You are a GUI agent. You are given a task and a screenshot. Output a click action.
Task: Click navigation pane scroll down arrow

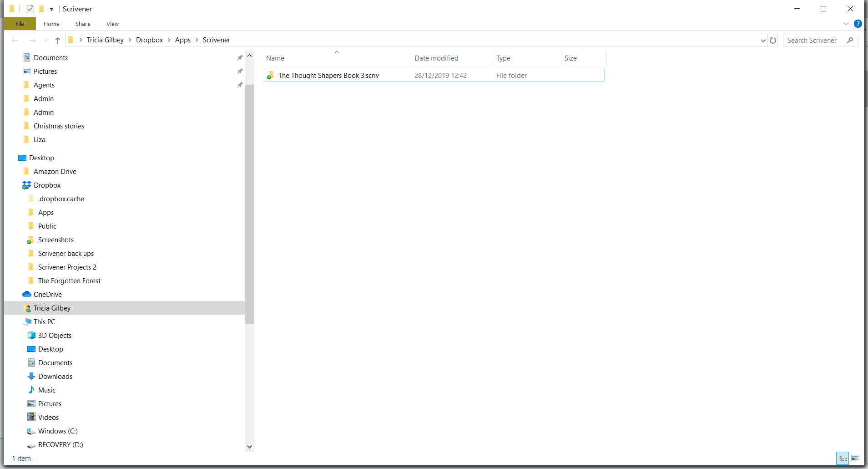click(249, 447)
